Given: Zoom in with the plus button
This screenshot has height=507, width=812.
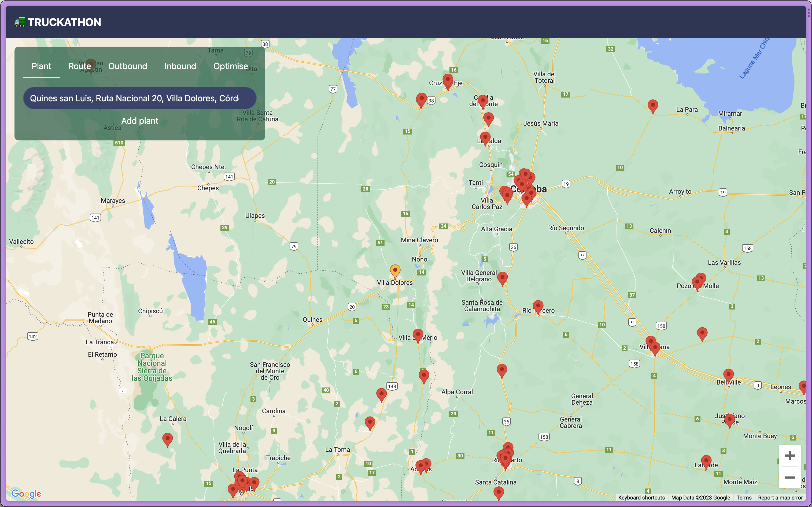Looking at the screenshot, I should (x=789, y=455).
